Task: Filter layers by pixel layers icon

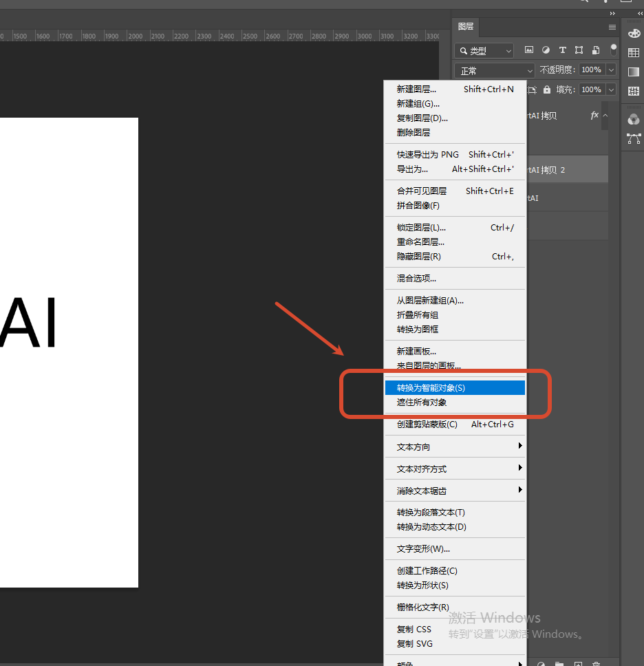Action: (x=529, y=50)
